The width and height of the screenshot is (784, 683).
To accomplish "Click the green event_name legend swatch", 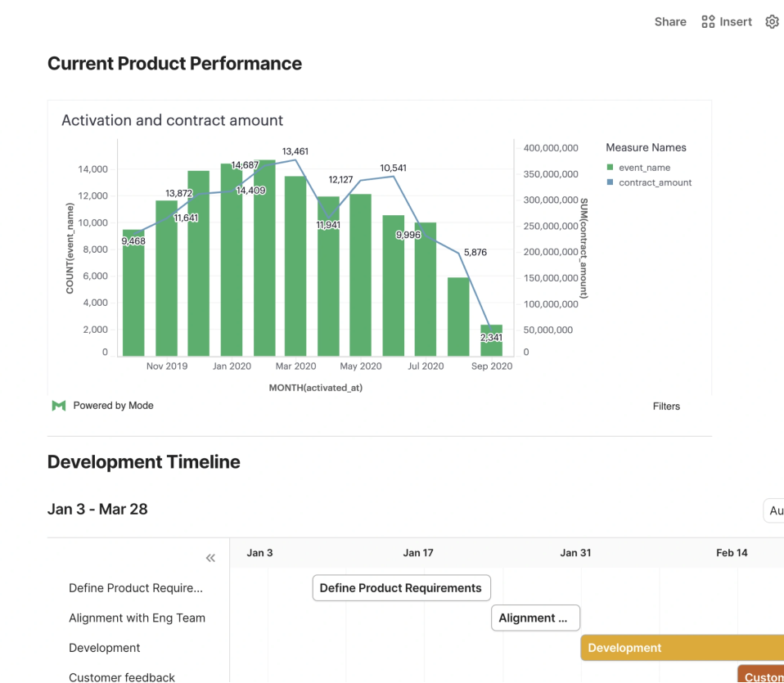I will click(608, 166).
